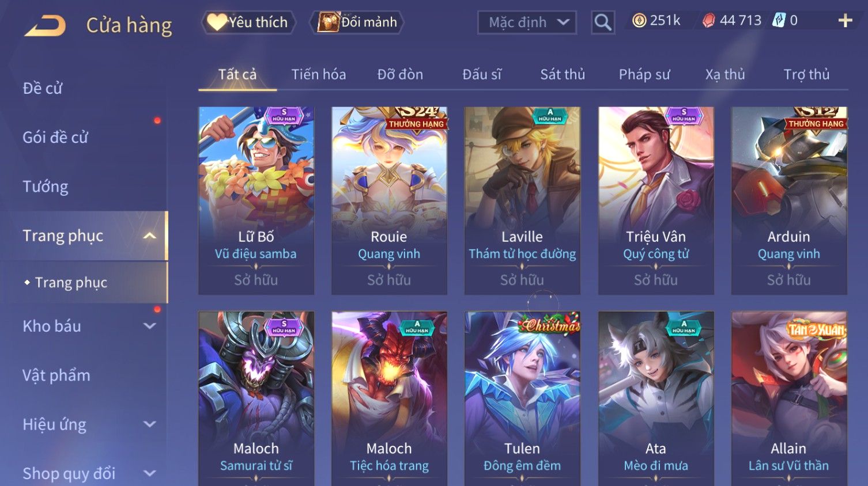Viewport: 868px width, 486px height.
Task: Open Tướng in the sidebar
Action: pyautogui.click(x=46, y=187)
